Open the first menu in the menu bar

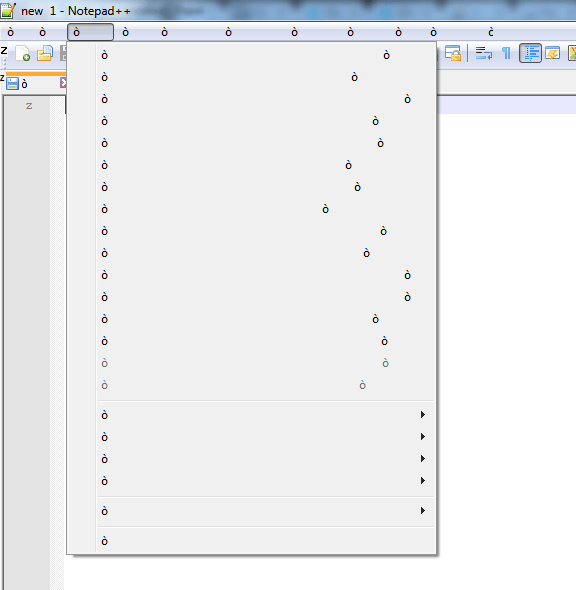(x=11, y=32)
